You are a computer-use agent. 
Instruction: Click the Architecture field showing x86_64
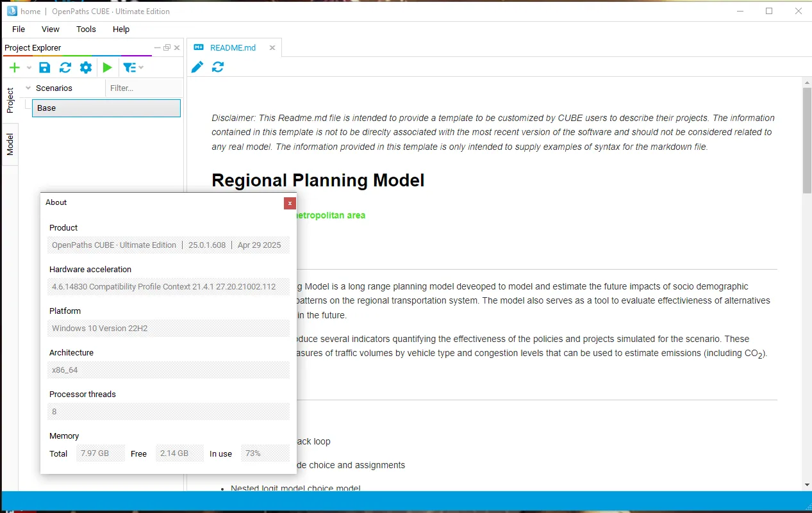click(169, 370)
